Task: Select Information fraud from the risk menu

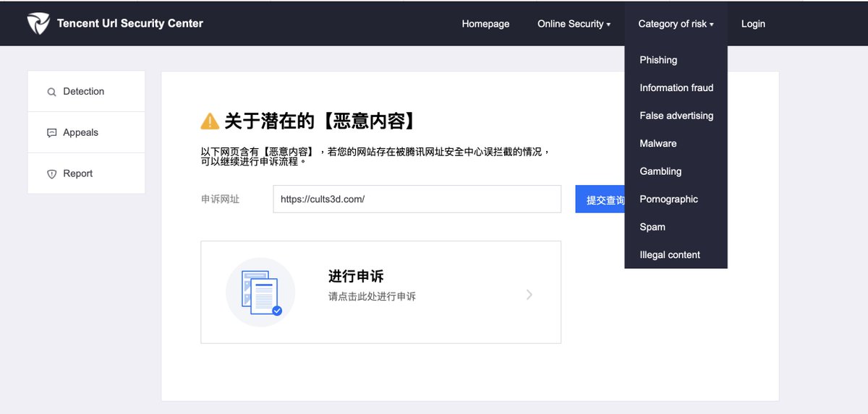Action: point(676,88)
